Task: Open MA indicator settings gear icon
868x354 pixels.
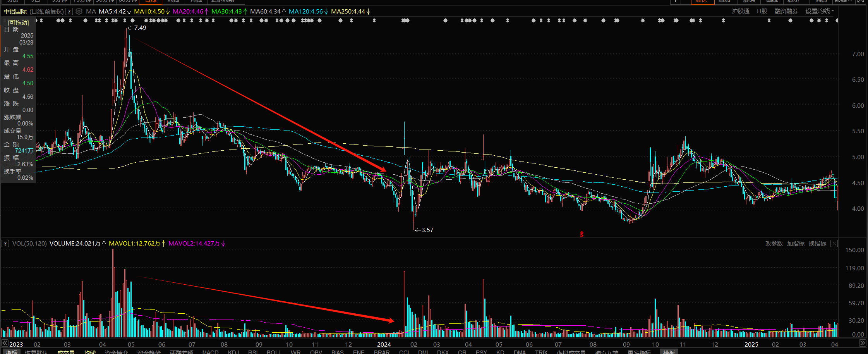Action: click(x=79, y=11)
